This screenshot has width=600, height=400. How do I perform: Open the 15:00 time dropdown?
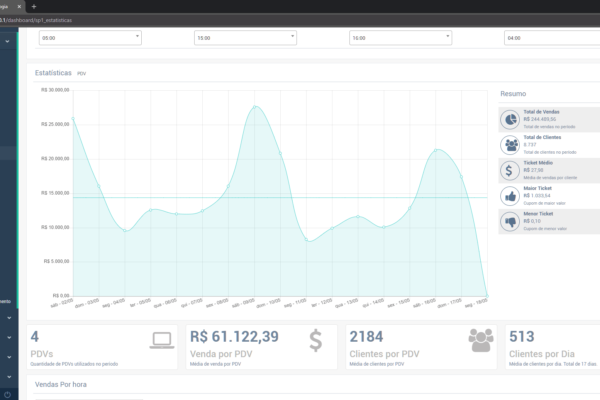click(245, 38)
